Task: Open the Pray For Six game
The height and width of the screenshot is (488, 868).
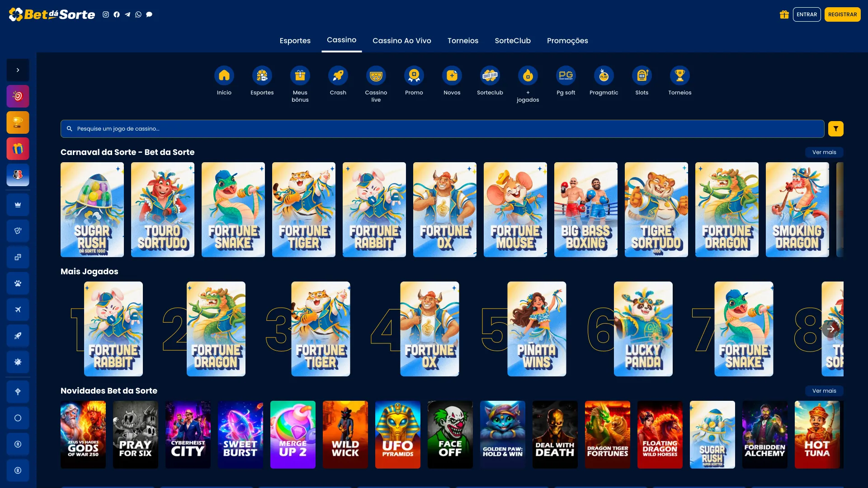Action: (x=136, y=435)
